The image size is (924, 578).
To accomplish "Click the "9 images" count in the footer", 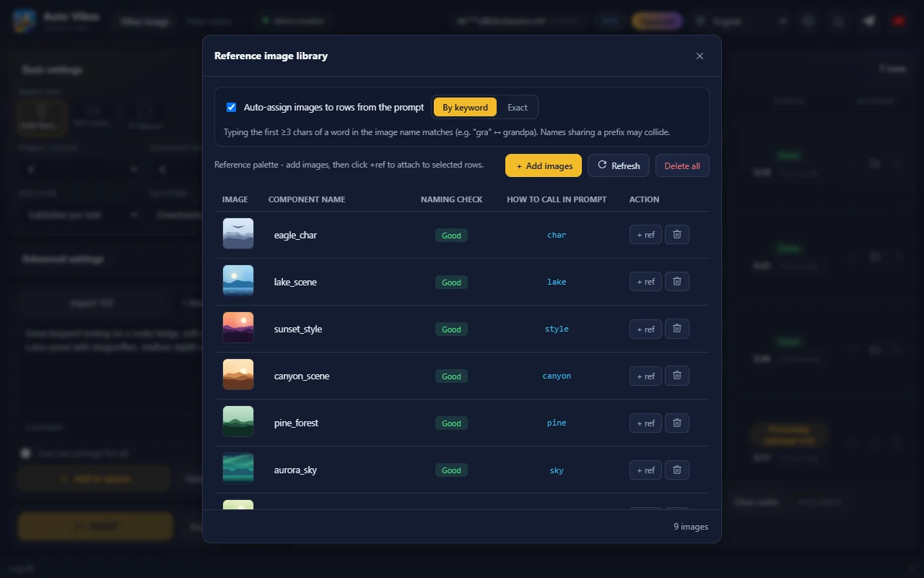I will (x=691, y=526).
